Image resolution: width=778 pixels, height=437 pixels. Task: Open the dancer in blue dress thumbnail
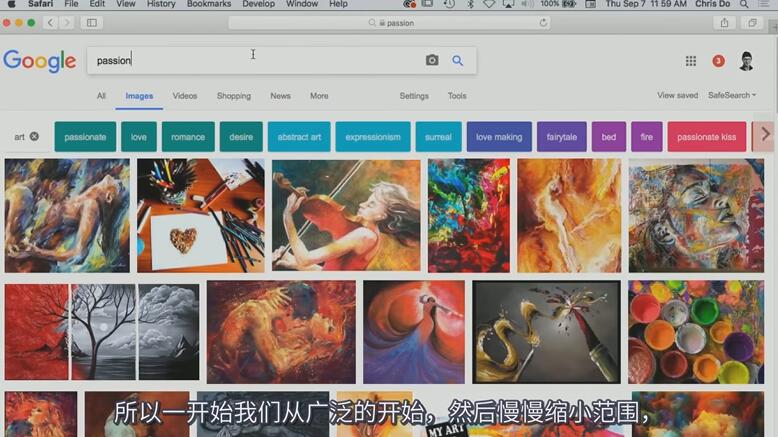(414, 332)
